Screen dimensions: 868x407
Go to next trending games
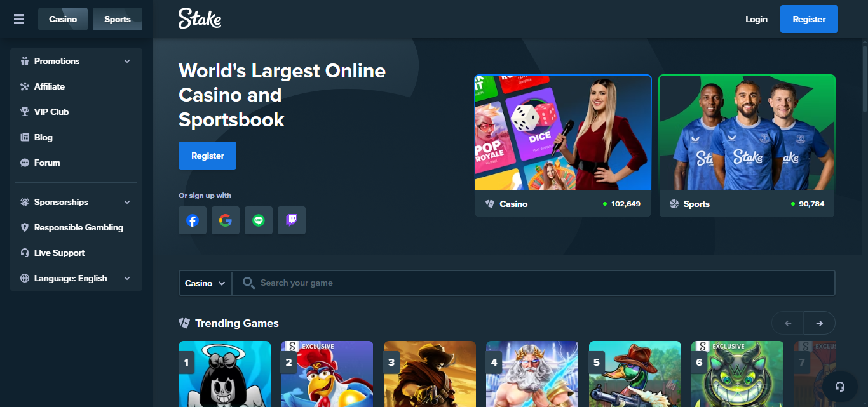point(820,323)
